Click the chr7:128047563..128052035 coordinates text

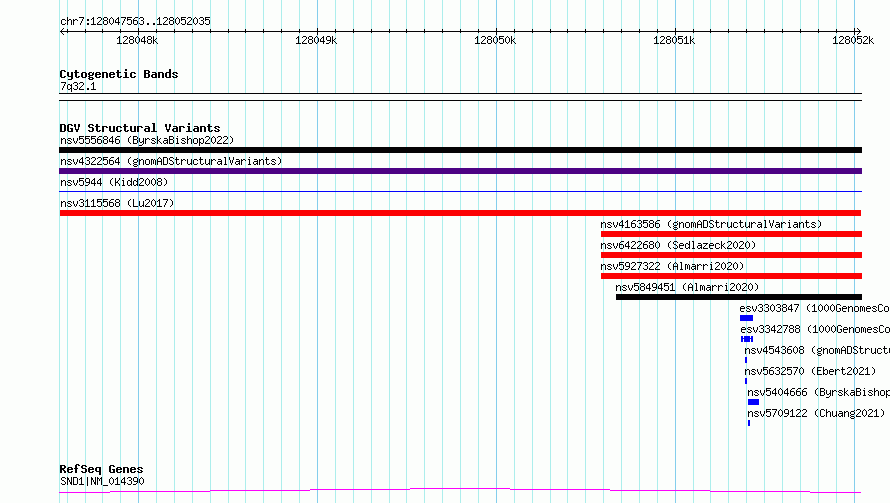click(135, 22)
